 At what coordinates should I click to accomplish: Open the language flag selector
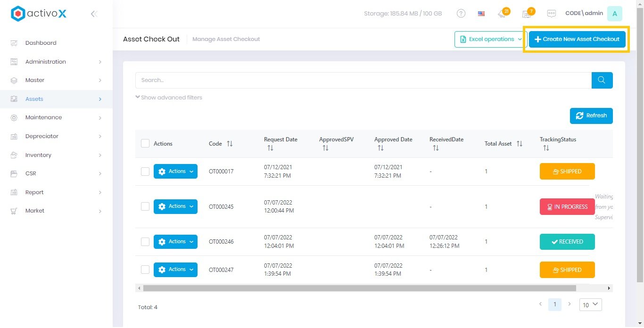click(x=481, y=14)
